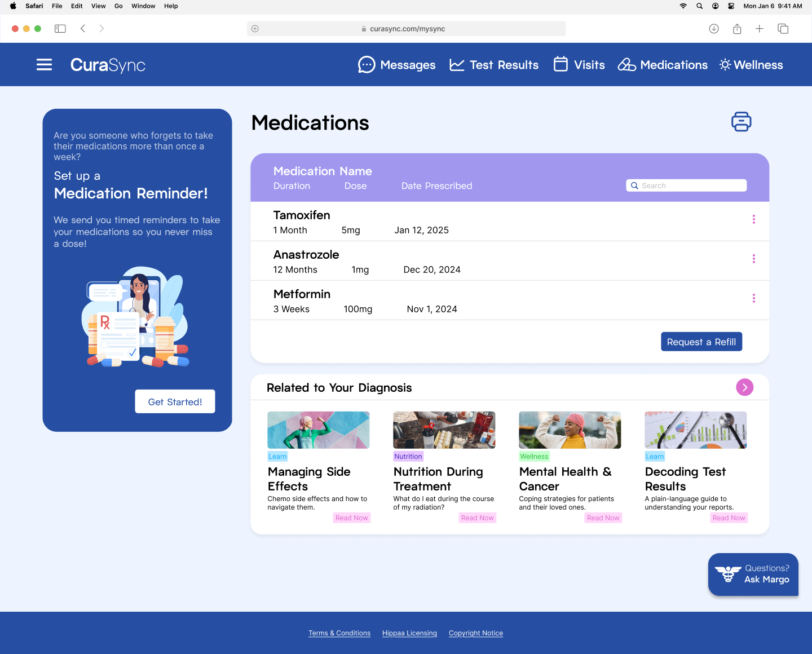Click the pink next arrow in Related section
Screen dimensions: 812x654
[x=744, y=387]
